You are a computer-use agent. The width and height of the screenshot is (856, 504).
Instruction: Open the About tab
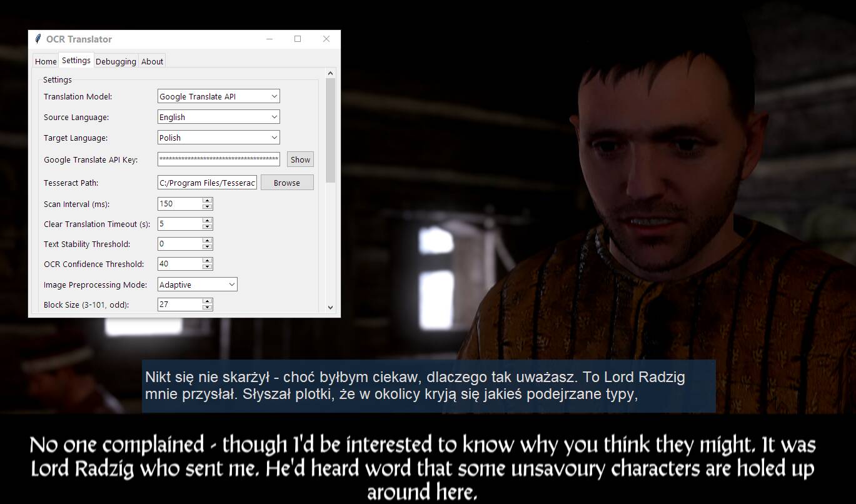[152, 61]
